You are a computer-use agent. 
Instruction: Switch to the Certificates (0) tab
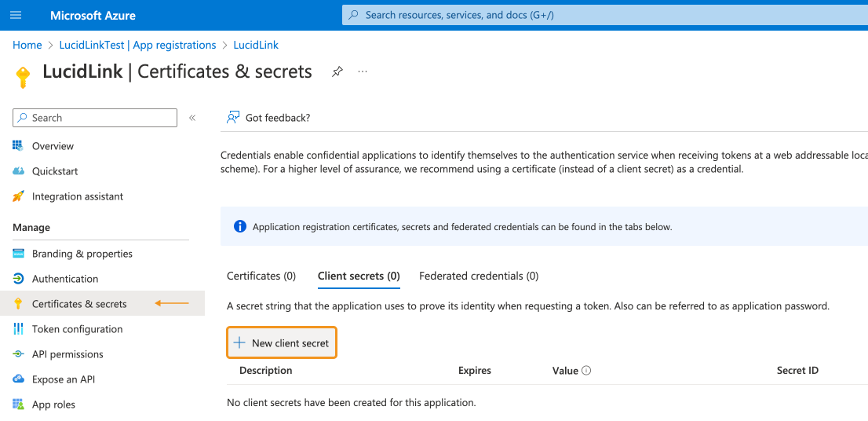tap(261, 276)
